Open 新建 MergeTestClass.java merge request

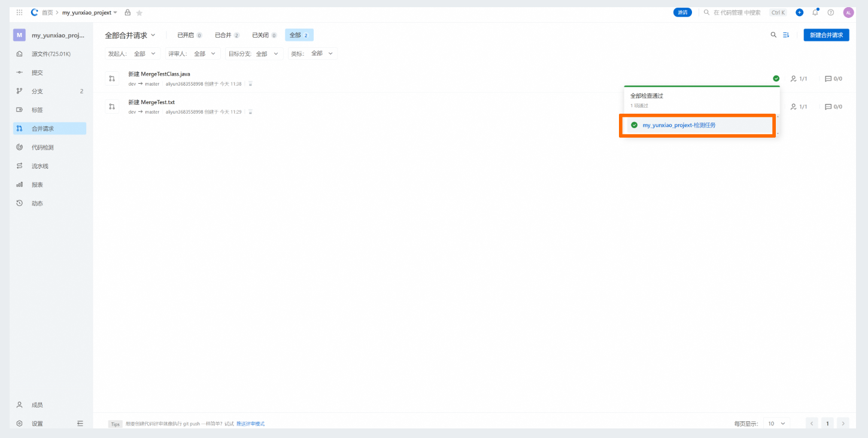coord(159,74)
